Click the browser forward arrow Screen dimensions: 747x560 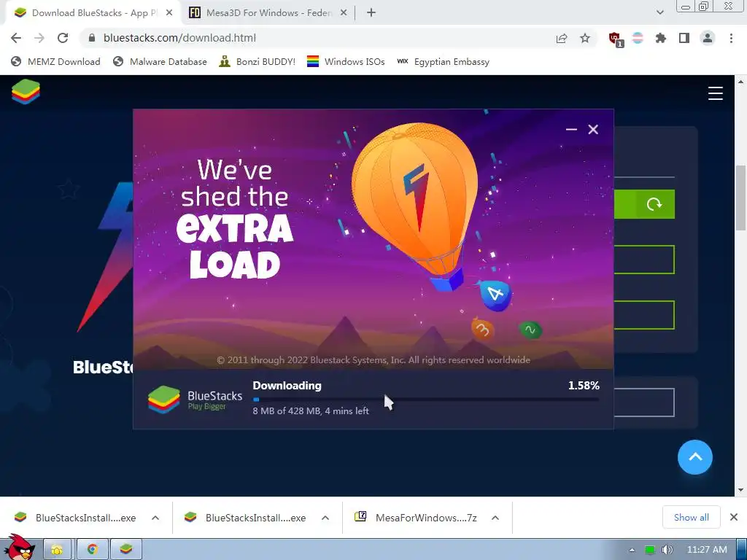tap(39, 38)
